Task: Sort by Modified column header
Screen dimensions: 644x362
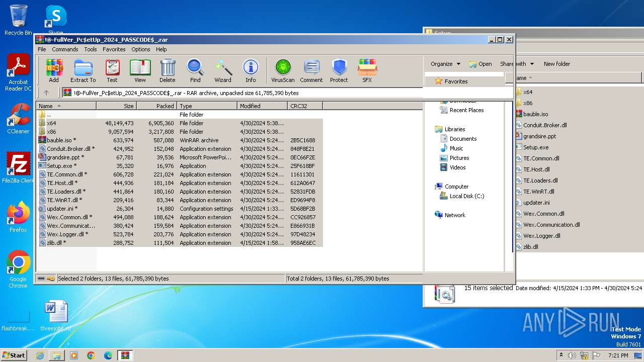Action: (262, 106)
